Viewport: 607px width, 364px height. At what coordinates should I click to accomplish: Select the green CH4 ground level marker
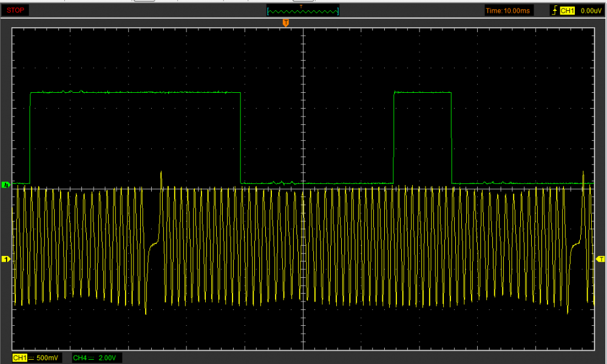pos(6,184)
